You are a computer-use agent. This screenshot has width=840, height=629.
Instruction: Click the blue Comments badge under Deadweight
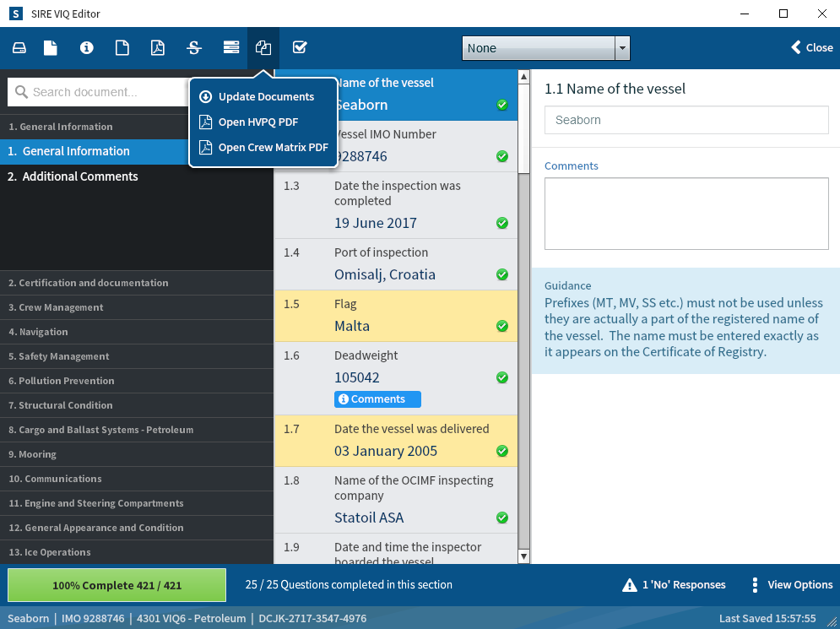click(377, 399)
